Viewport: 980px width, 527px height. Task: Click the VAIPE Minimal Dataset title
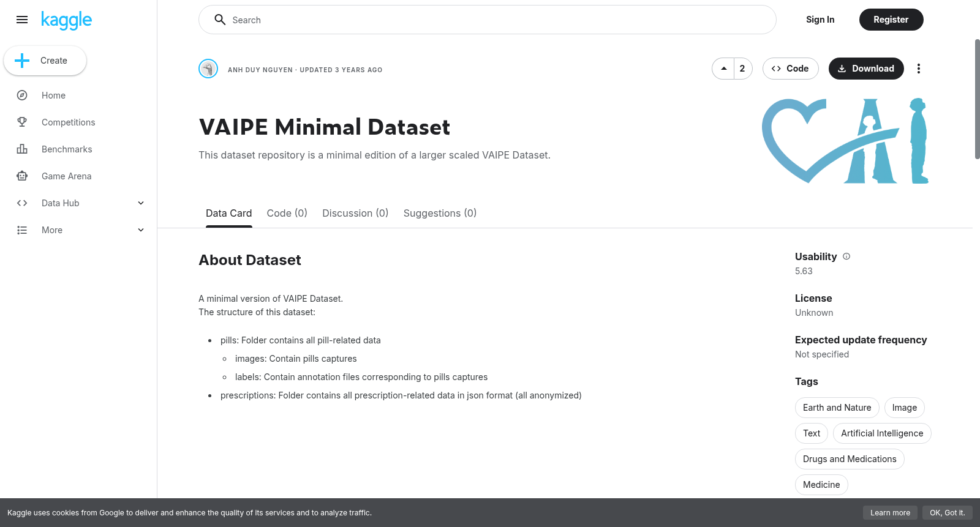325,127
